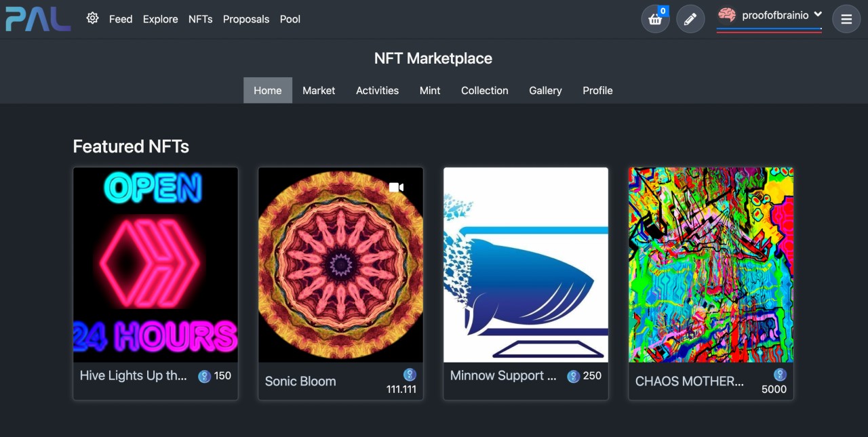Open the blue whale NFT image
Viewport: 868px width, 437px height.
(526, 265)
